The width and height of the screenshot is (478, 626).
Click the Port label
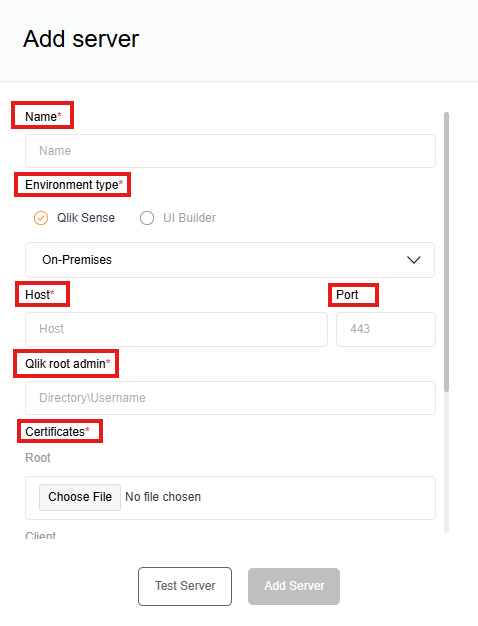347,295
